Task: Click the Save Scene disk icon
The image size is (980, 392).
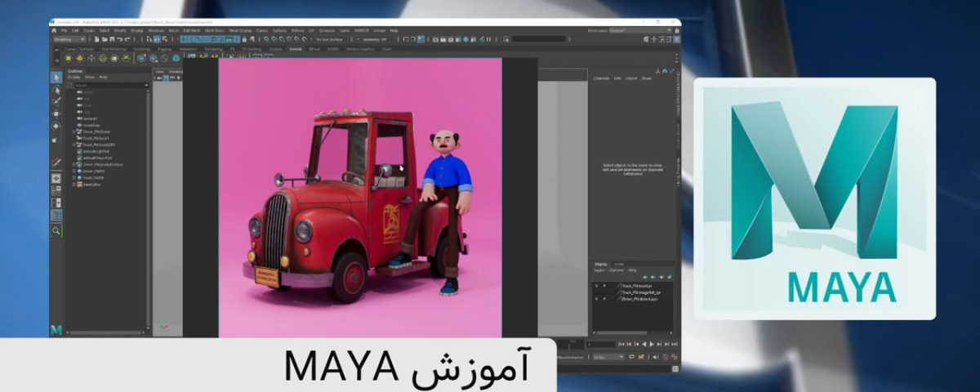Action: coord(112,39)
